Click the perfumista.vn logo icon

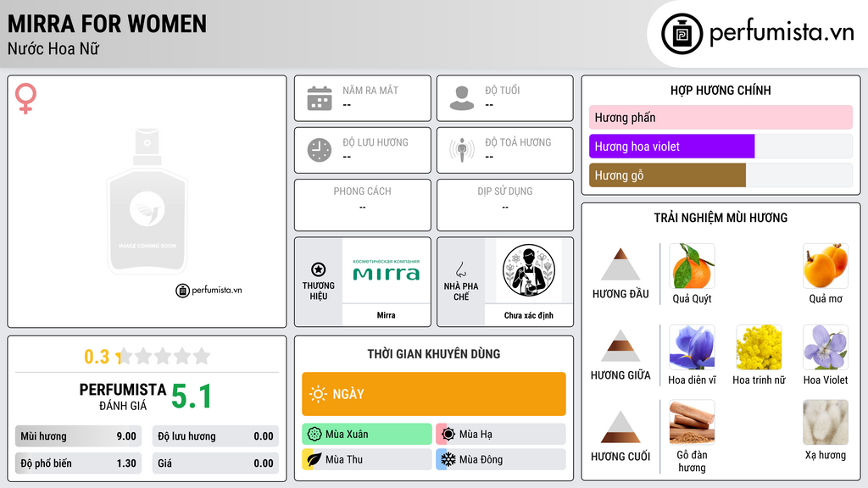[x=682, y=34]
